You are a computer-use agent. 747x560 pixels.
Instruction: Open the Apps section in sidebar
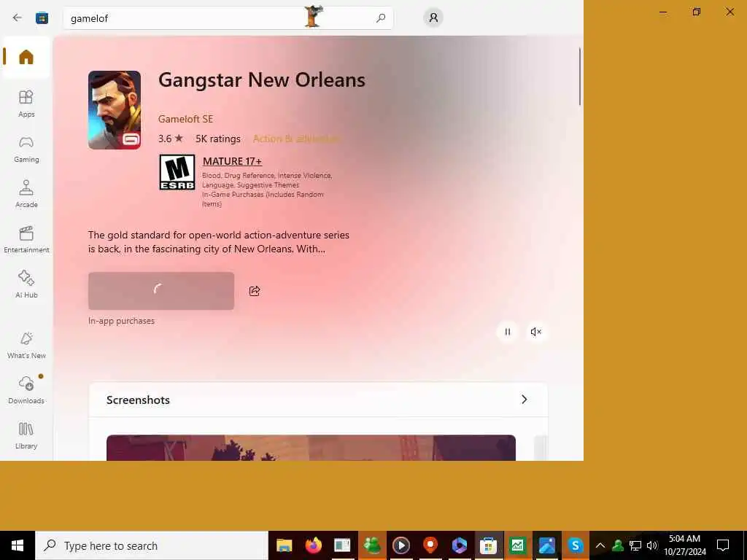[26, 104]
